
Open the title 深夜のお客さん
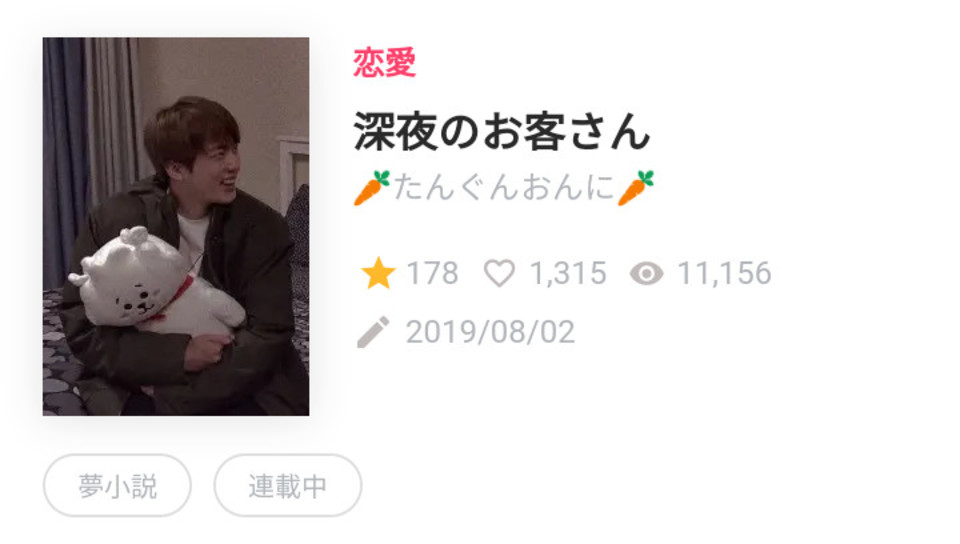(501, 131)
